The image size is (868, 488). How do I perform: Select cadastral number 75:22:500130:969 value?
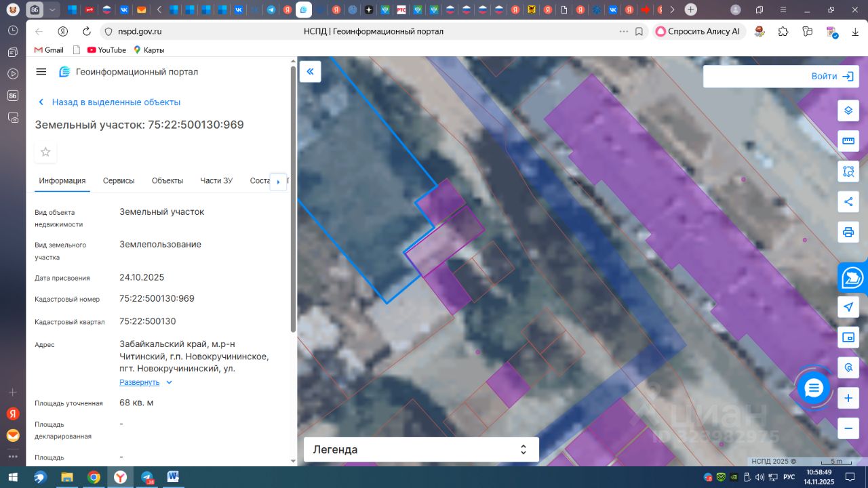click(x=157, y=298)
